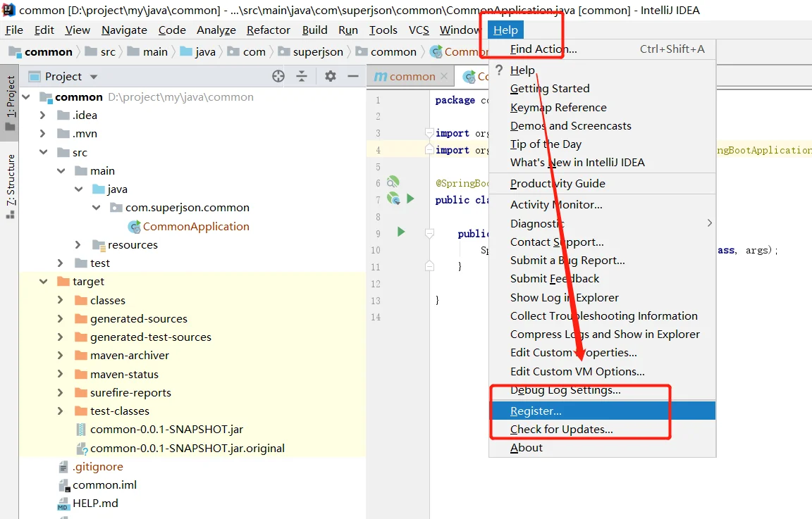The width and height of the screenshot is (812, 519).
Task: Close the common editor tab
Action: pos(444,76)
